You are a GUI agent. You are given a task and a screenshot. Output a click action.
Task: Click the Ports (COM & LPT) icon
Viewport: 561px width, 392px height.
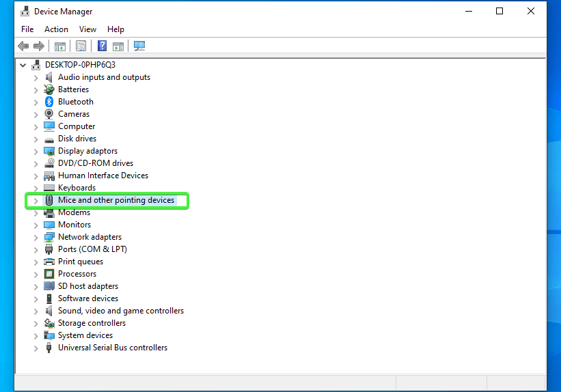(x=49, y=249)
